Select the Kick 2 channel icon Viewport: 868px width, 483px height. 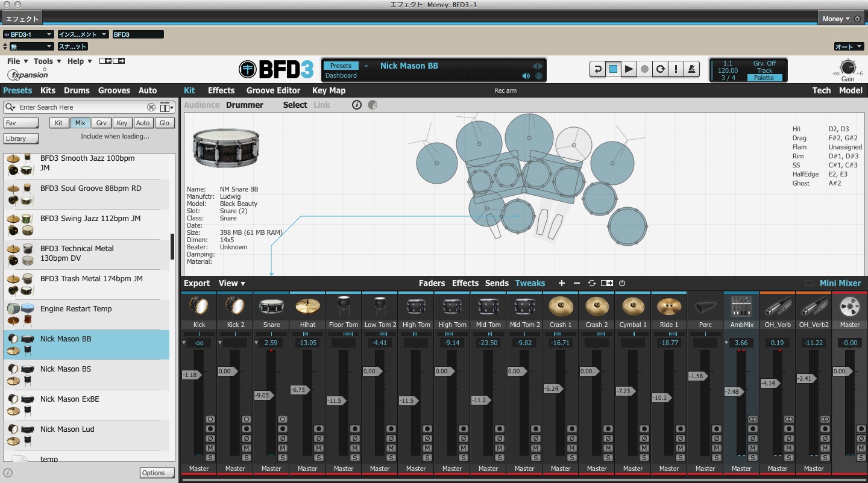tap(235, 306)
